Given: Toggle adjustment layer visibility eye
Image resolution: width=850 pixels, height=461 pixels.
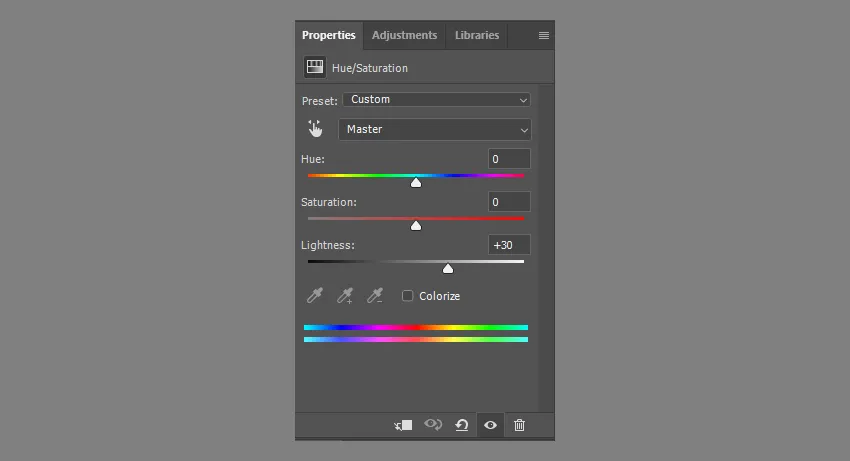Looking at the screenshot, I should pos(490,425).
